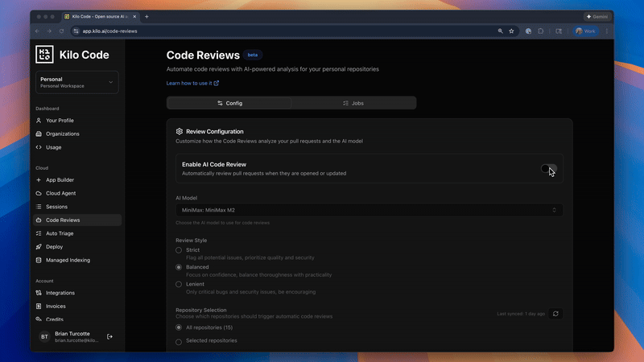Open the AI Model dropdown
Image resolution: width=644 pixels, height=362 pixels.
[369, 210]
